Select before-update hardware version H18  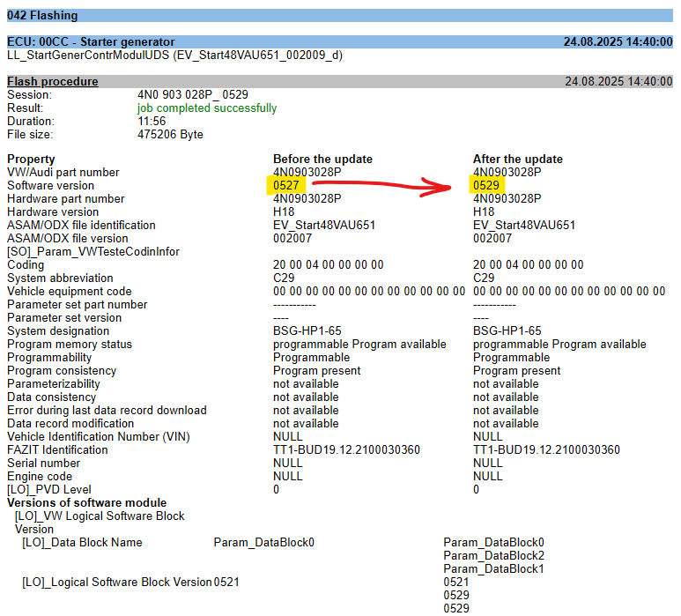284,212
